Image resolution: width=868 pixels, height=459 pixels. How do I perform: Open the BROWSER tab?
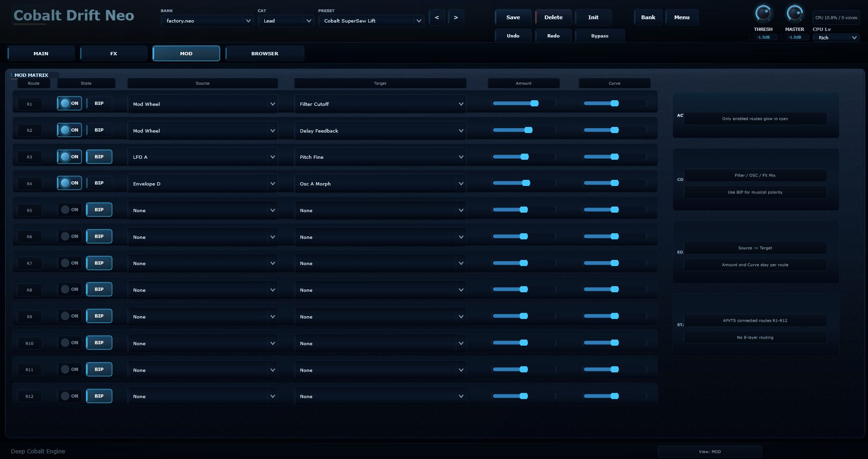(x=265, y=53)
